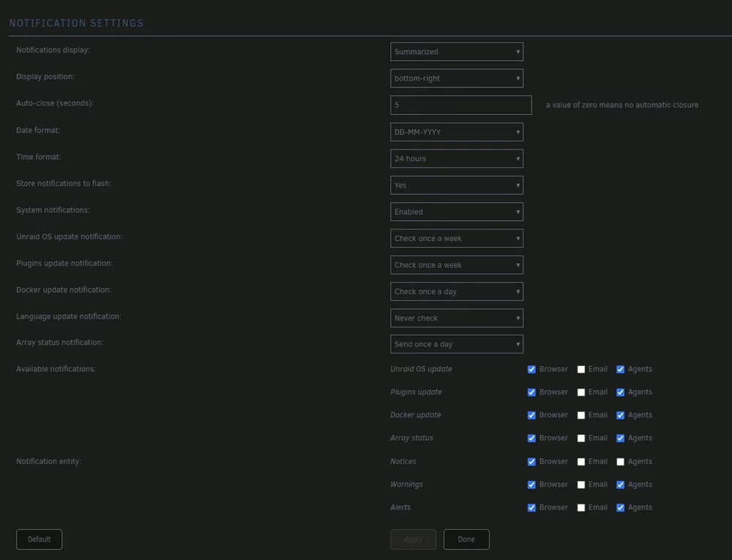Click the Auto-close seconds input field
The height and width of the screenshot is (560, 732).
click(460, 105)
